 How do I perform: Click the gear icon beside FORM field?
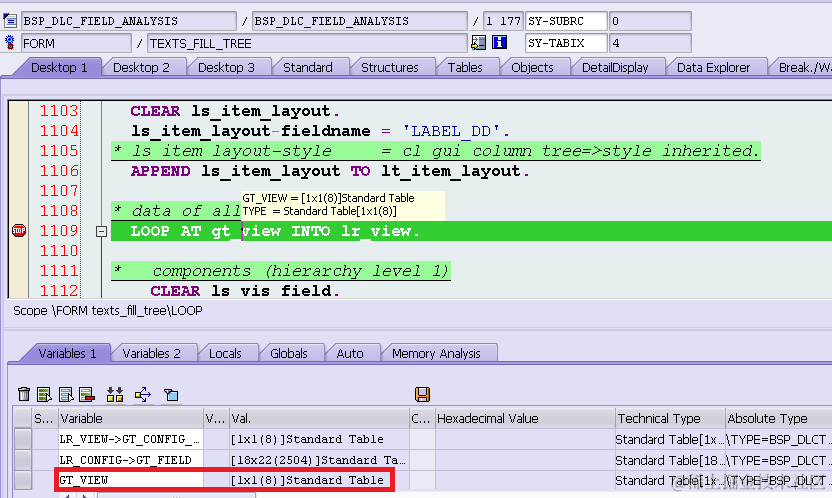coord(10,42)
